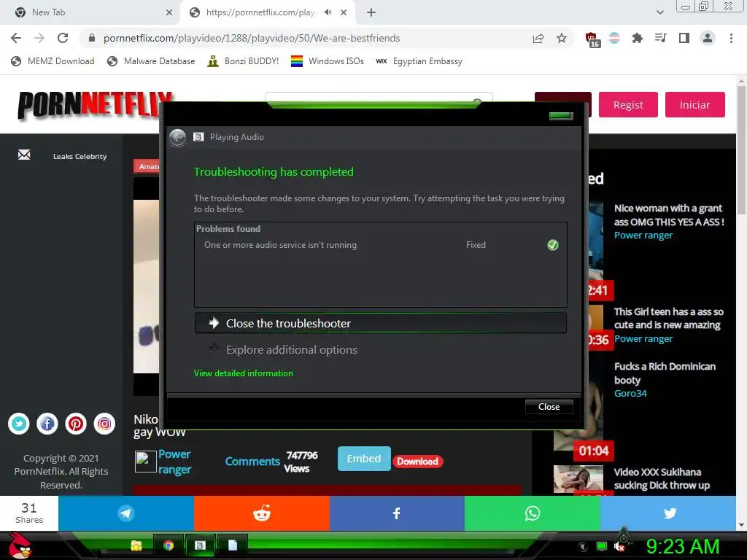Screen dimensions: 747x560
Task: Click the round Pinterest icon in sidebar
Action: click(76, 424)
